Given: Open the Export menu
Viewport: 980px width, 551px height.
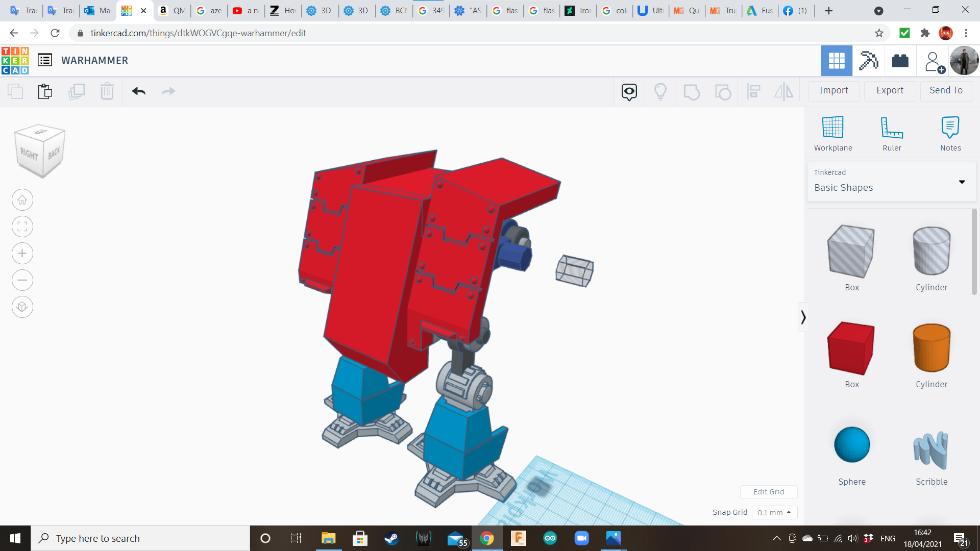Looking at the screenshot, I should (889, 90).
